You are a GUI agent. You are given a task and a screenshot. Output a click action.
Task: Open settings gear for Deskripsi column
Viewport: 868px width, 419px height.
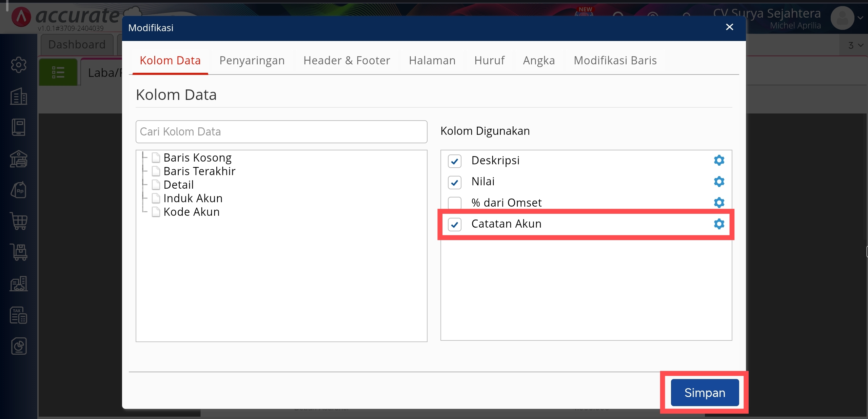pyautogui.click(x=719, y=160)
